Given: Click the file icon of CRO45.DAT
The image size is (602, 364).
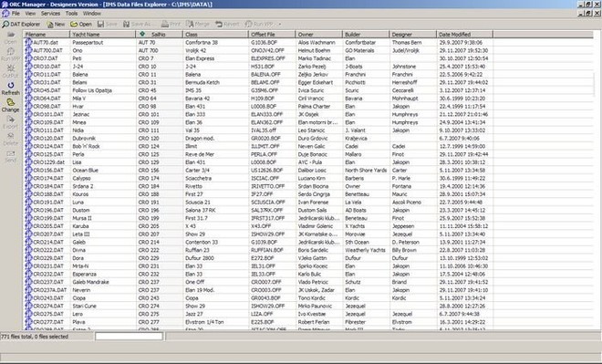Looking at the screenshot, I should 28,90.
